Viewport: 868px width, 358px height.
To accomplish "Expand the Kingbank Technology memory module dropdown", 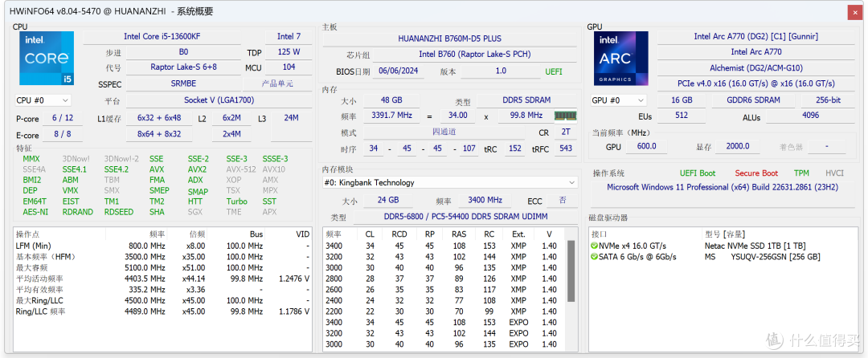I will point(451,182).
